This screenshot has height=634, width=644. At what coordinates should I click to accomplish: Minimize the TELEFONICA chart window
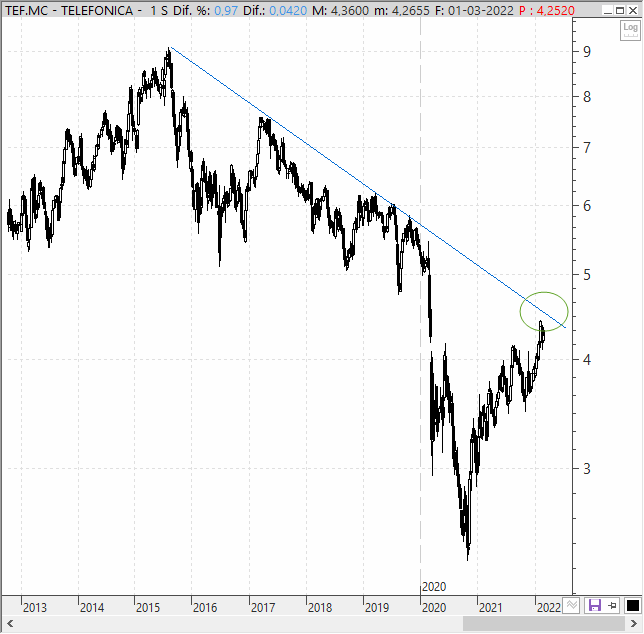point(608,10)
